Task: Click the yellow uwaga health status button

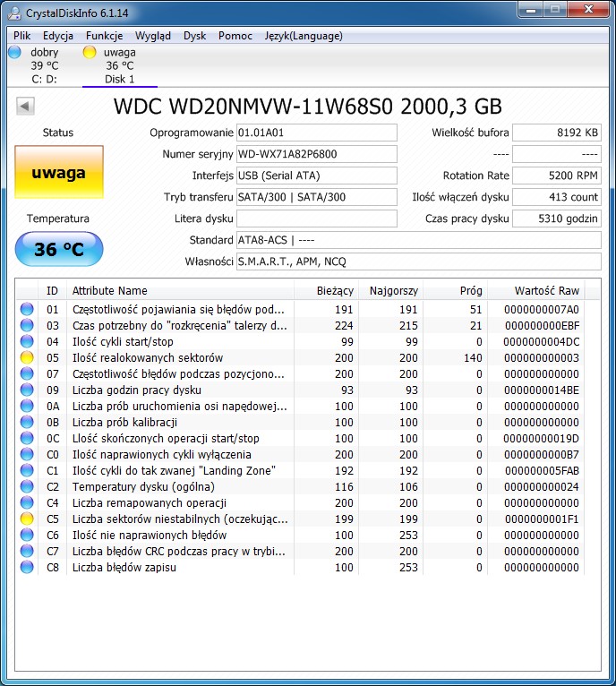Action: coord(58,172)
